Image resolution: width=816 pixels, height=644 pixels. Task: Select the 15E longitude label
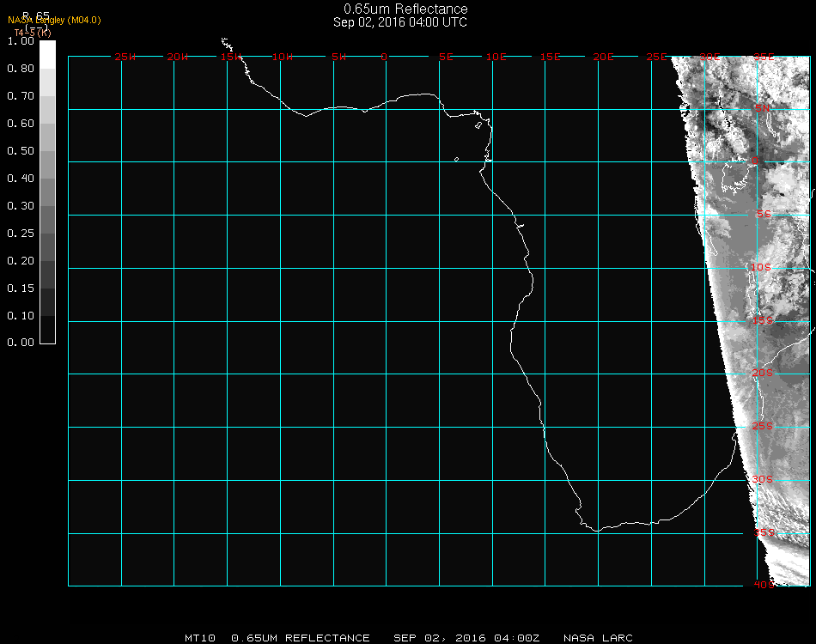(551, 57)
